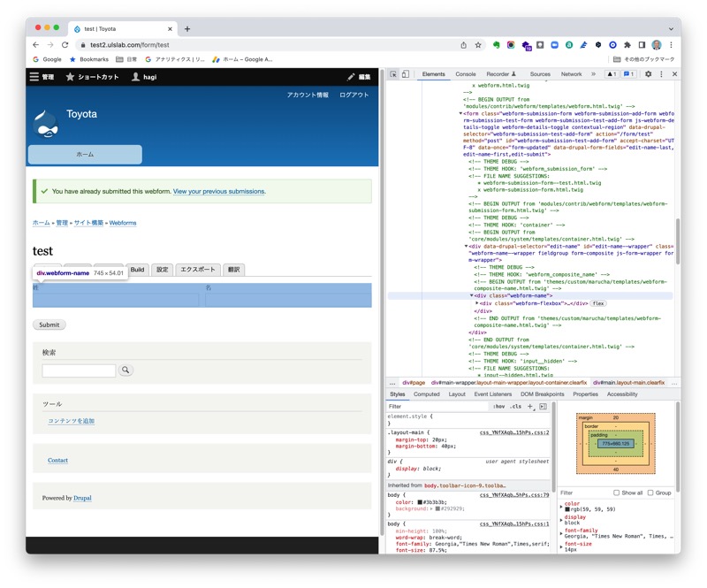
Task: Focus the Styles Filter field
Action: pyautogui.click(x=437, y=406)
